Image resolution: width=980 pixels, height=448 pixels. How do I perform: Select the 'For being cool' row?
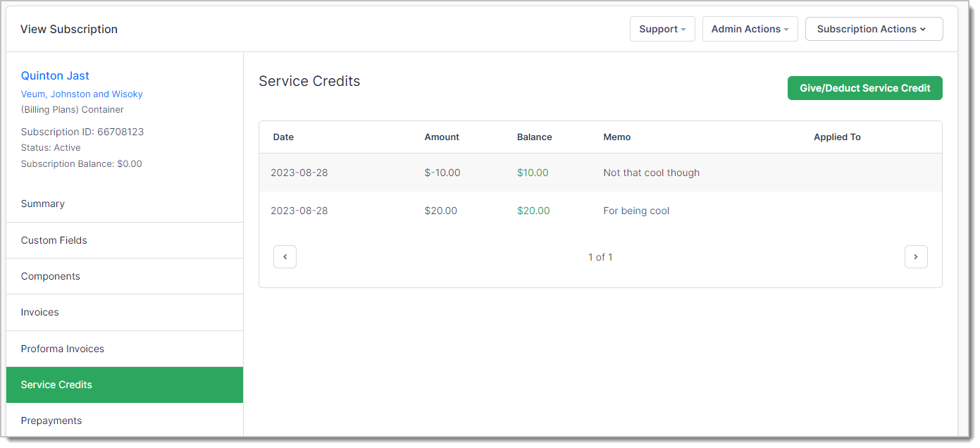(x=636, y=211)
